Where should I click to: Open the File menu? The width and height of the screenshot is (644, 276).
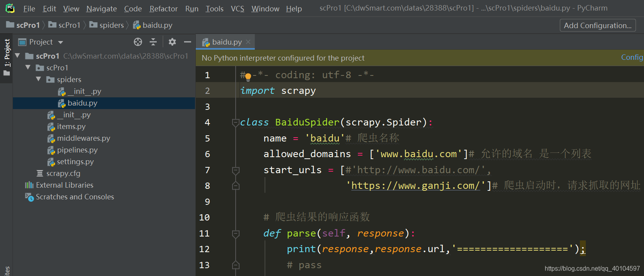click(29, 9)
